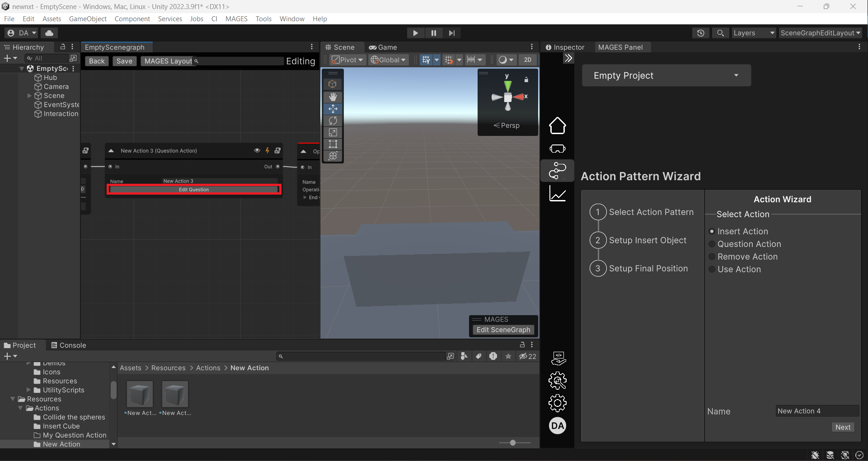The height and width of the screenshot is (461, 868).
Task: Select the Question Action radio button
Action: click(x=712, y=244)
